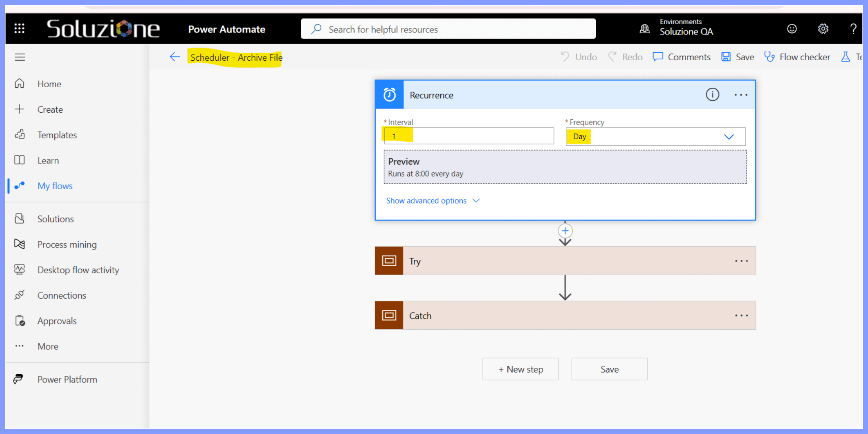Go back using the back arrow
Screen dimensions: 868x434
(x=175, y=57)
